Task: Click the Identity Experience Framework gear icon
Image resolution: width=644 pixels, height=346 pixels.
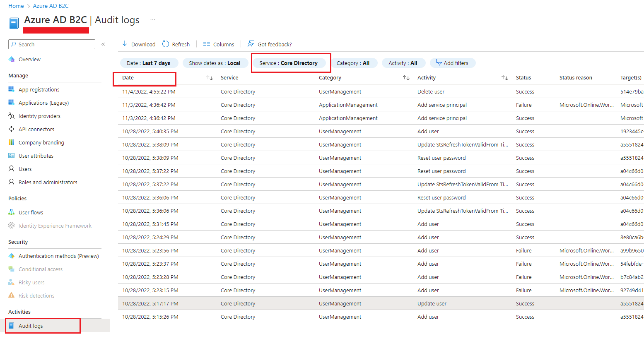Action: (12, 226)
